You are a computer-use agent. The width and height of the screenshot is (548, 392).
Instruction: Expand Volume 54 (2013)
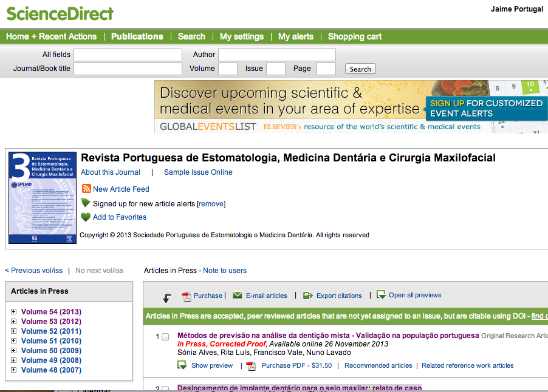13,311
